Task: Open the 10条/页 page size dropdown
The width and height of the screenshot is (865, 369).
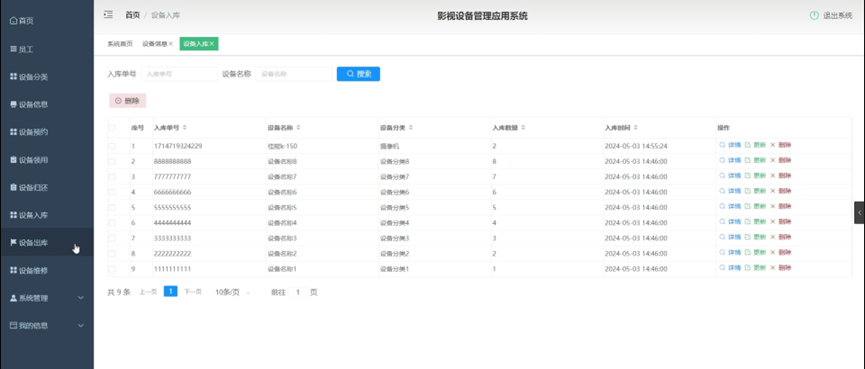Action: [x=233, y=292]
